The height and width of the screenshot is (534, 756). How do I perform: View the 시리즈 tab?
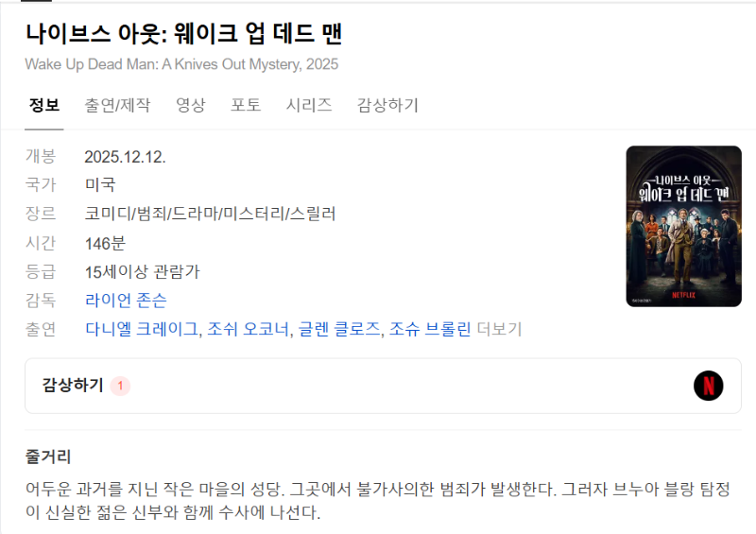[x=309, y=105]
